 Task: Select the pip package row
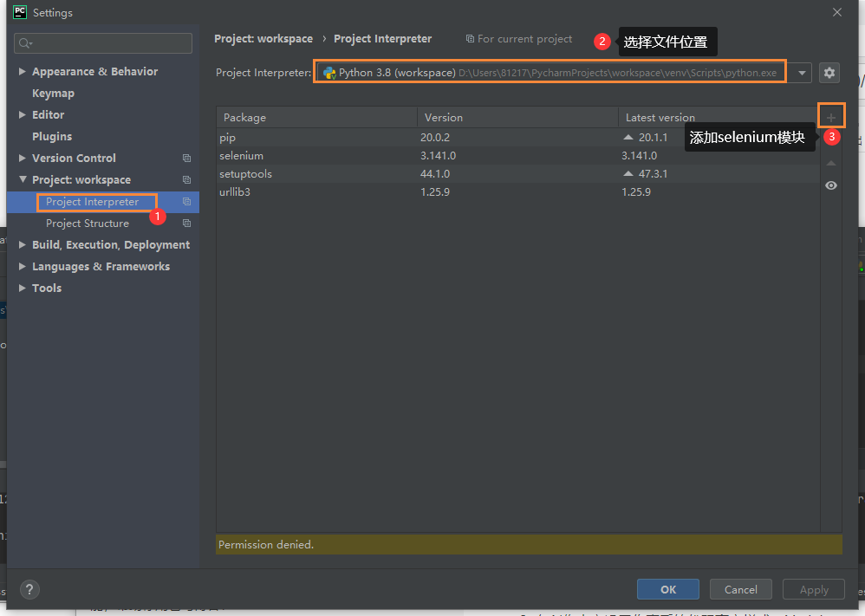pyautogui.click(x=518, y=137)
